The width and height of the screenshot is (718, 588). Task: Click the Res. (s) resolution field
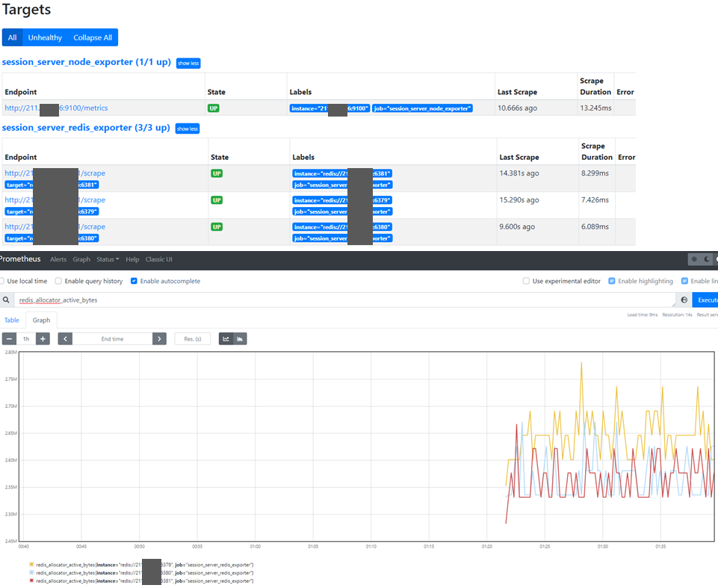click(x=192, y=339)
